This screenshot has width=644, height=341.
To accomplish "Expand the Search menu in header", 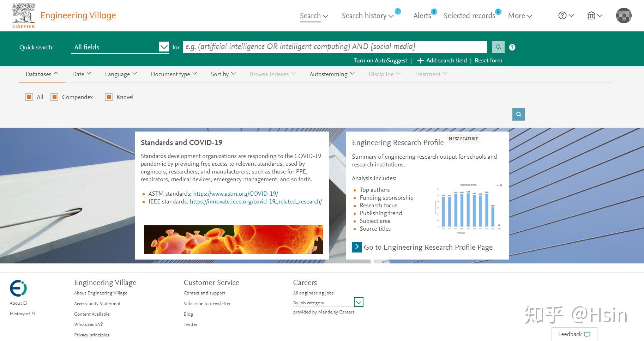I will coord(314,16).
